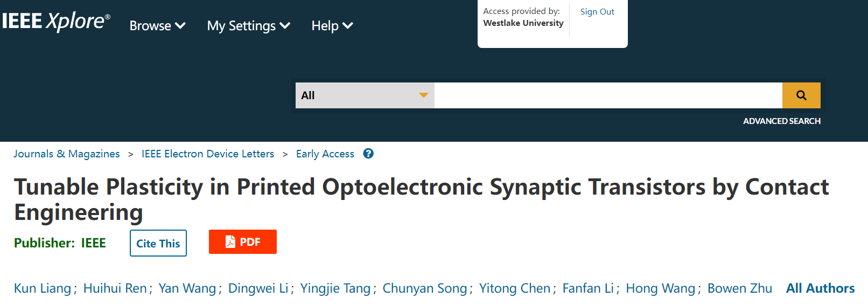Open author Kun Liang's profile
The image size is (868, 304).
click(43, 288)
